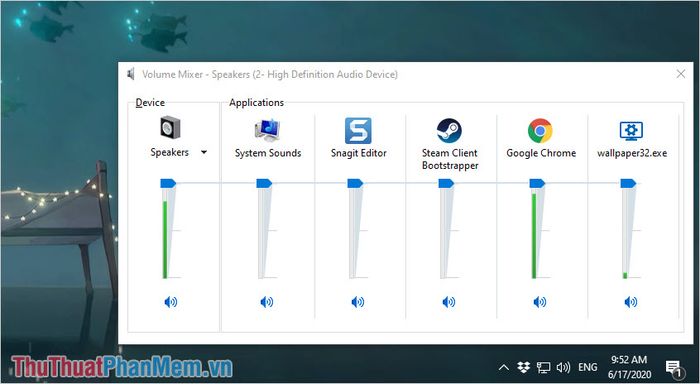The height and width of the screenshot is (384, 700).
Task: Click the wallpaper32.exe volume slider handle
Action: [629, 183]
